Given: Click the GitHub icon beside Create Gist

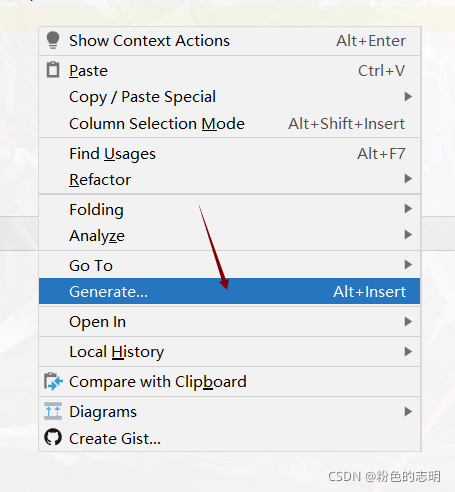Looking at the screenshot, I should (x=53, y=437).
